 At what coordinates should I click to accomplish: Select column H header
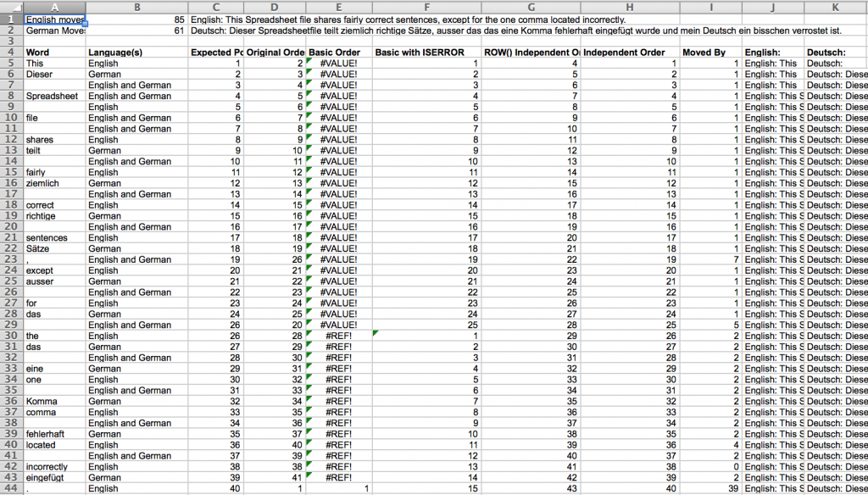631,7
